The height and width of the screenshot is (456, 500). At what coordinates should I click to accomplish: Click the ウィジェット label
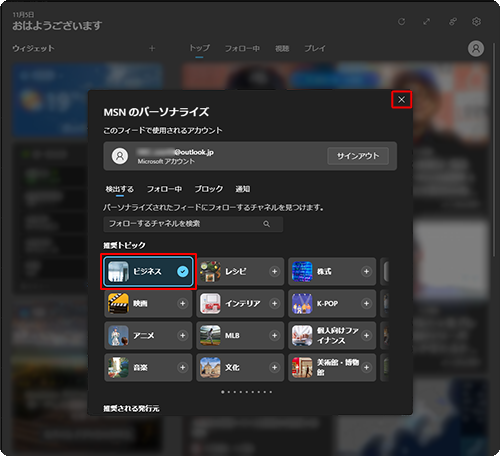33,49
